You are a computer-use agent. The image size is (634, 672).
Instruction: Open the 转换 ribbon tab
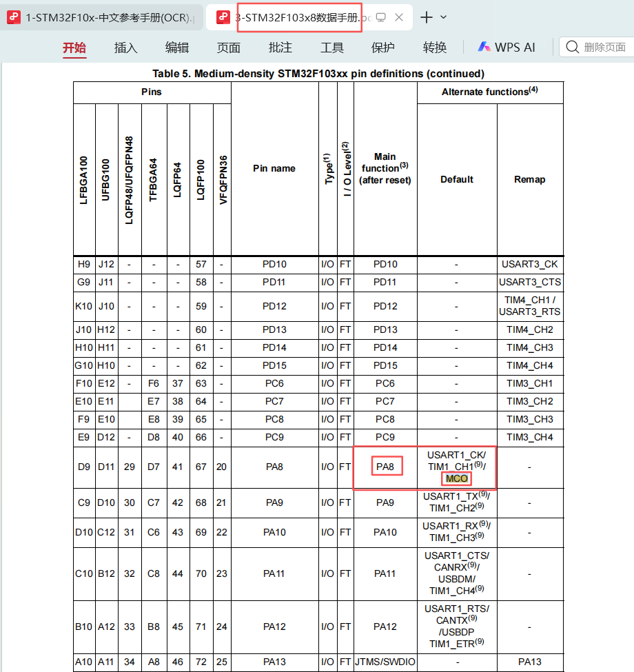435,48
